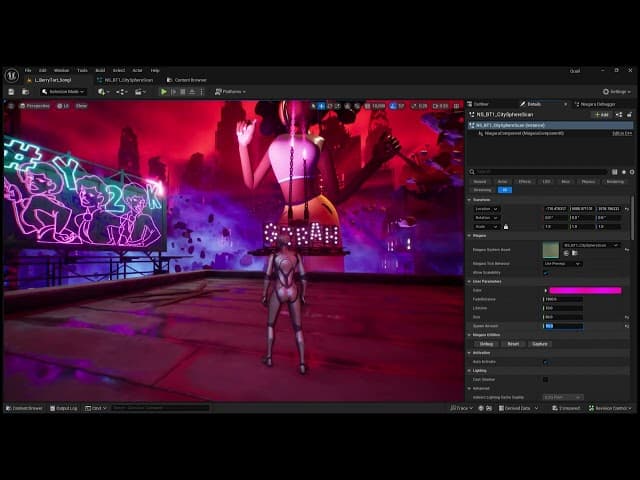Click the magenta Color swatch bar
The height and width of the screenshot is (480, 640).
click(585, 291)
